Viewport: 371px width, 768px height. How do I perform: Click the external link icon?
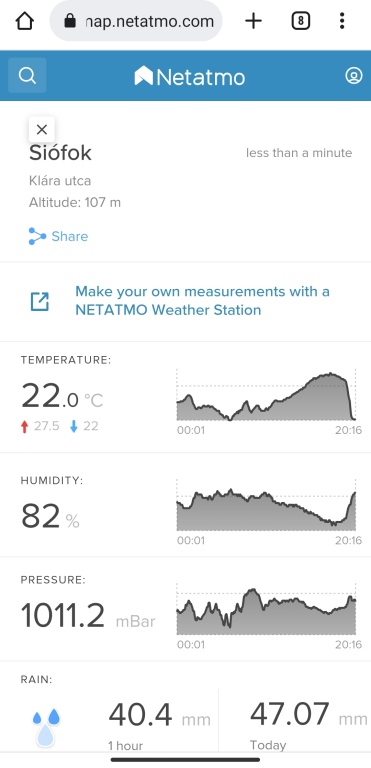[40, 301]
